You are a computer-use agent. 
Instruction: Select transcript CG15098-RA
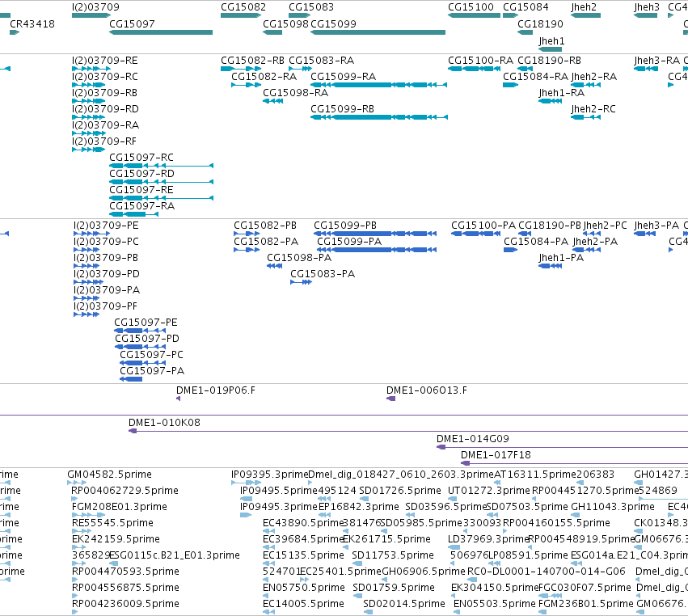(273, 101)
